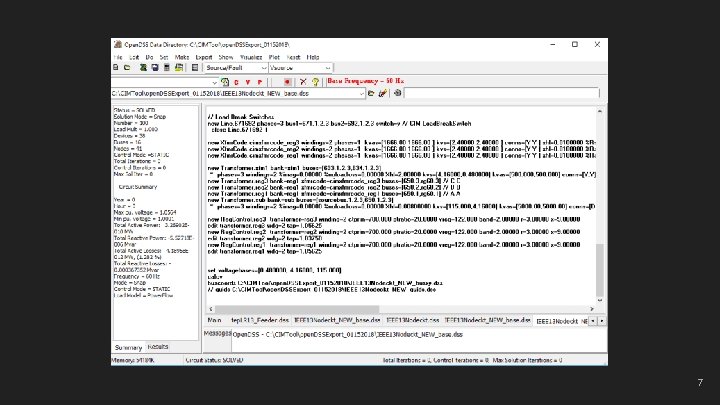Click the Solve circuit icon
This screenshot has width=720, height=405.
pyautogui.click(x=225, y=82)
